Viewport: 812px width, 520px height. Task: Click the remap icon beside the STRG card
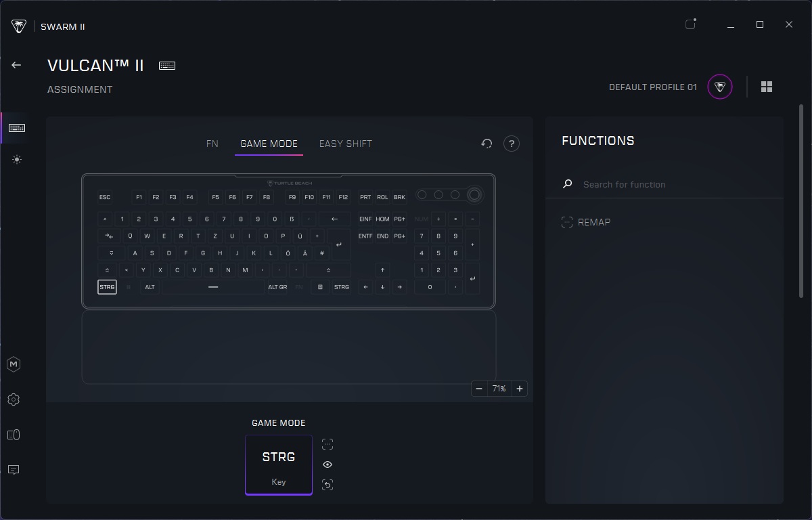(x=328, y=444)
